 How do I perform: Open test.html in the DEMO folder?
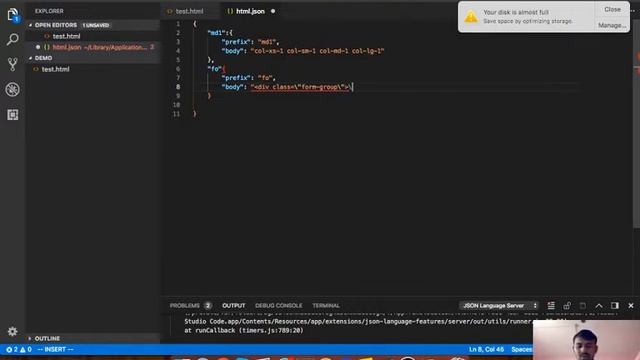pyautogui.click(x=55, y=69)
